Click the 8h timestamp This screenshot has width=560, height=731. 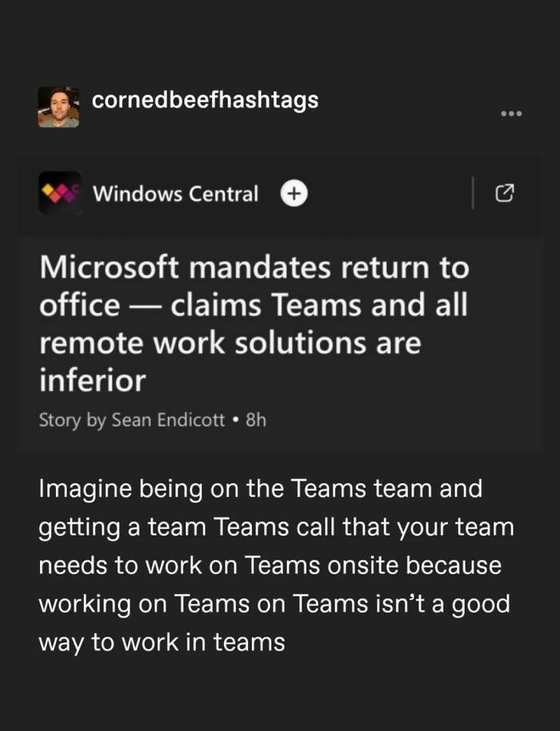click(255, 420)
